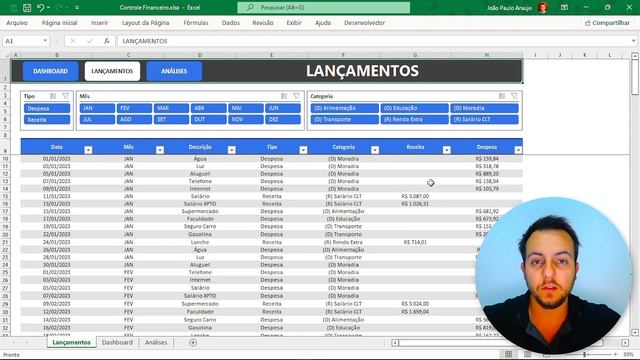Screen dimensions: 640x360
Task: Add a new sheet with plus icon
Action: [193, 343]
